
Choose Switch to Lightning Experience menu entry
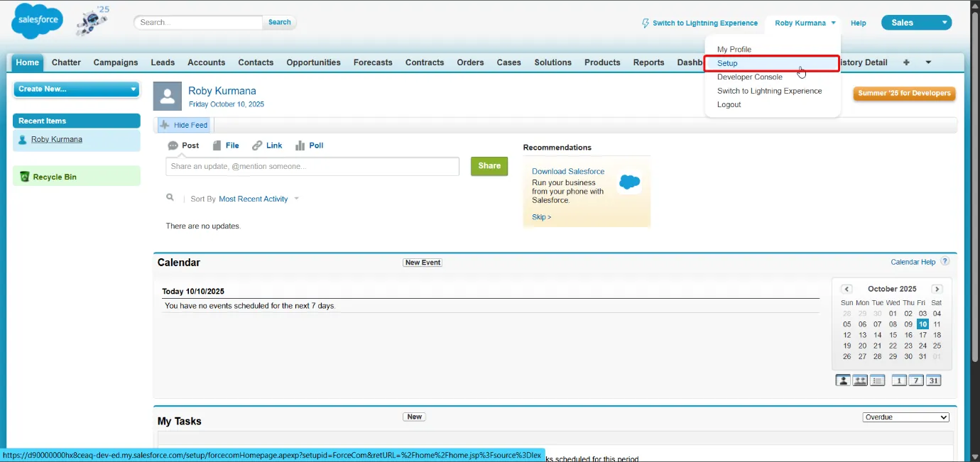tap(770, 91)
